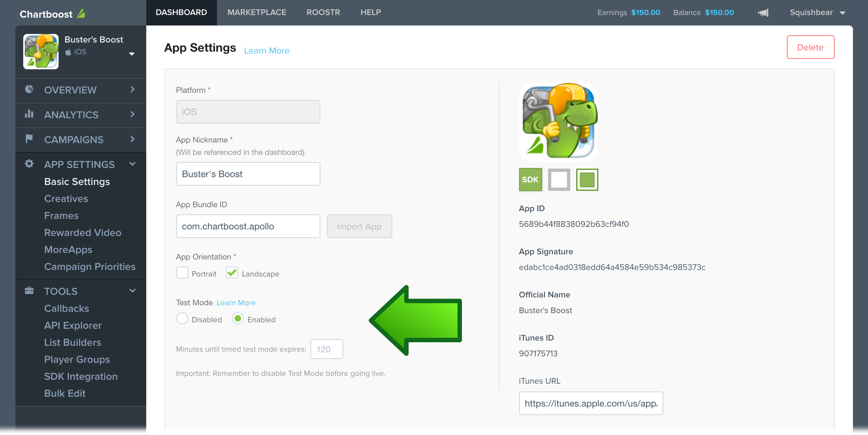Open Player Groups under Tools
Viewport: 868px width, 435px height.
pos(77,359)
